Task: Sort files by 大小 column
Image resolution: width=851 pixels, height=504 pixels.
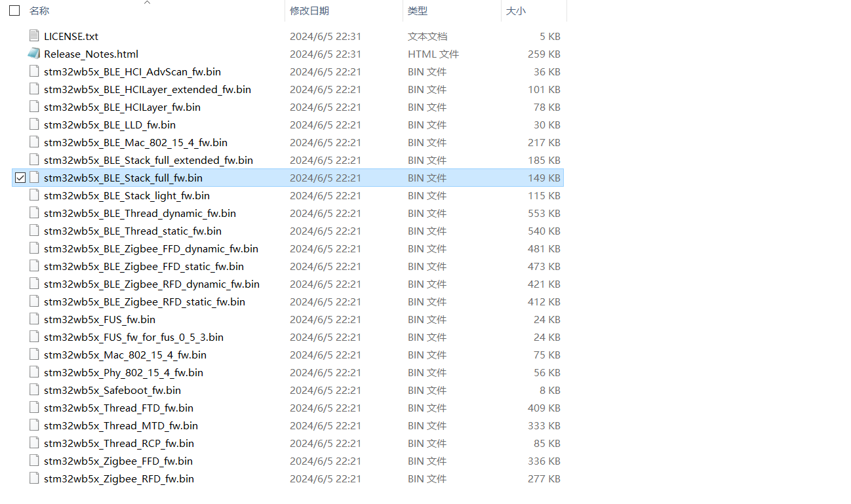Action: [x=516, y=10]
